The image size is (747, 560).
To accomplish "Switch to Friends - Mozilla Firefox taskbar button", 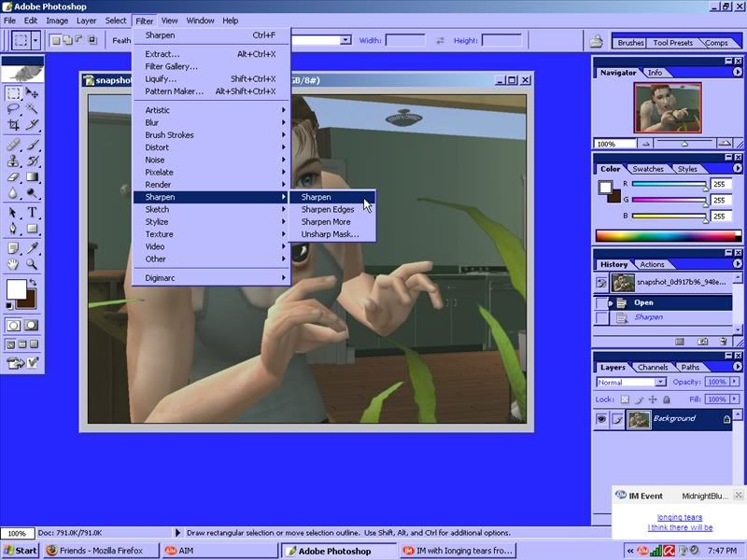I will [x=102, y=551].
